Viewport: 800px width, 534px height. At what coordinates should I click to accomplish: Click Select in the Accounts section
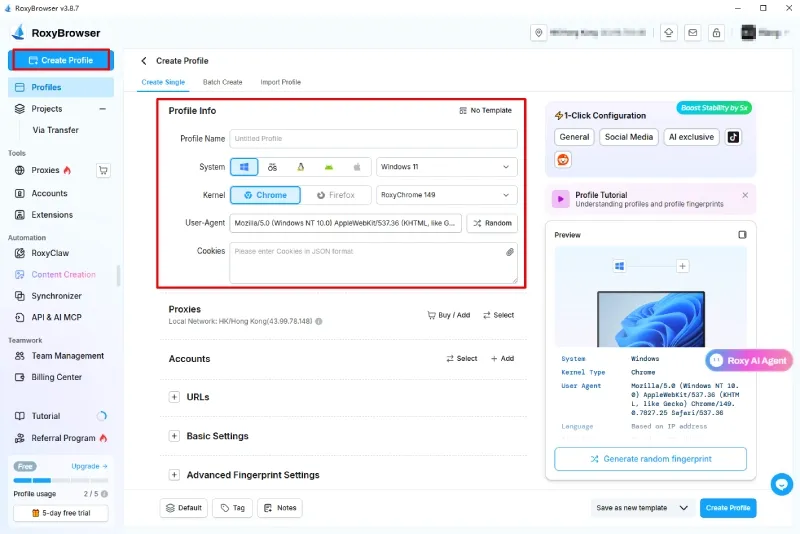click(x=462, y=359)
